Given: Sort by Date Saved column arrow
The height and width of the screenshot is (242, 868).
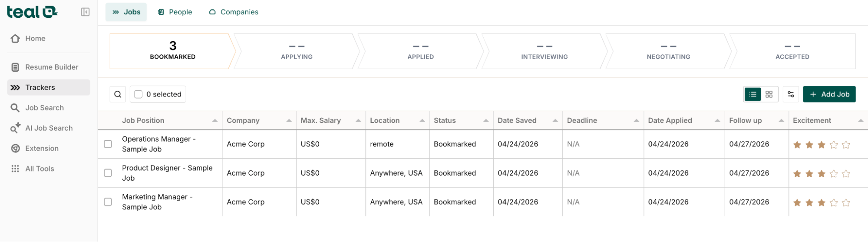Looking at the screenshot, I should point(555,121).
